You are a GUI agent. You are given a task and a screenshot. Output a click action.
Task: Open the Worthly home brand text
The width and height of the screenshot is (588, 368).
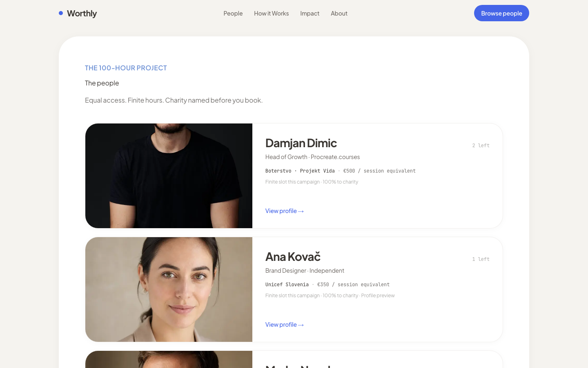82,13
